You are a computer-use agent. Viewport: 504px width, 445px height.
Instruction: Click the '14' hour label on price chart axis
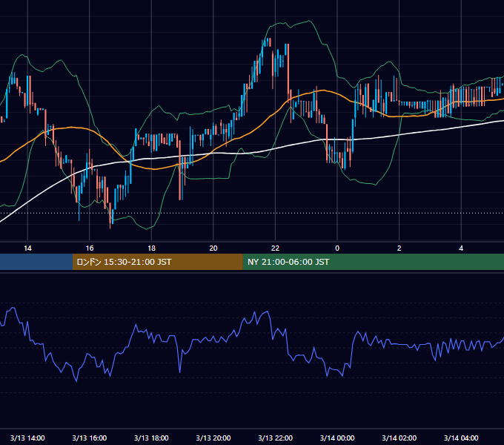(27, 248)
